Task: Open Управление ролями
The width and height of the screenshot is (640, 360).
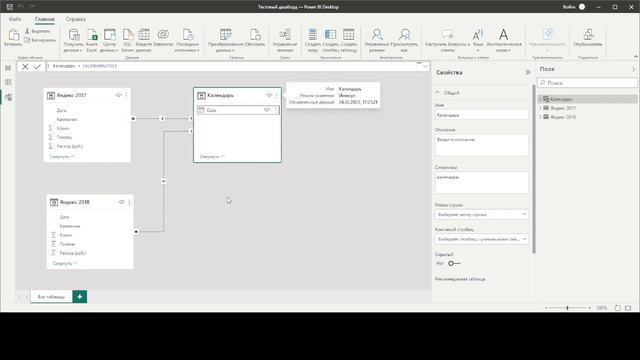Action: tap(377, 40)
